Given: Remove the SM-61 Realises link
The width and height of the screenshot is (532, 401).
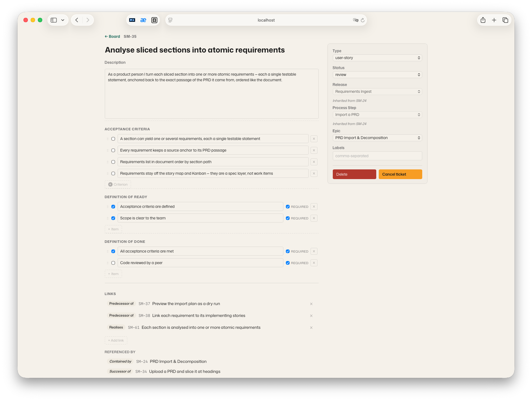Looking at the screenshot, I should tap(311, 328).
